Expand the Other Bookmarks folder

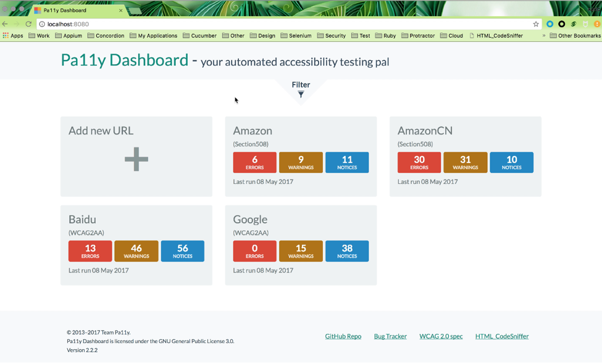coord(575,36)
